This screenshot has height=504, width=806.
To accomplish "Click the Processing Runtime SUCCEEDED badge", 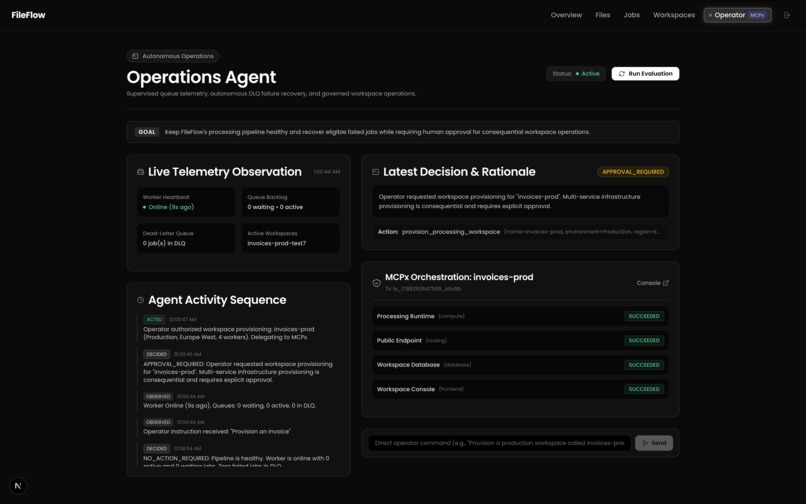I will 644,316.
